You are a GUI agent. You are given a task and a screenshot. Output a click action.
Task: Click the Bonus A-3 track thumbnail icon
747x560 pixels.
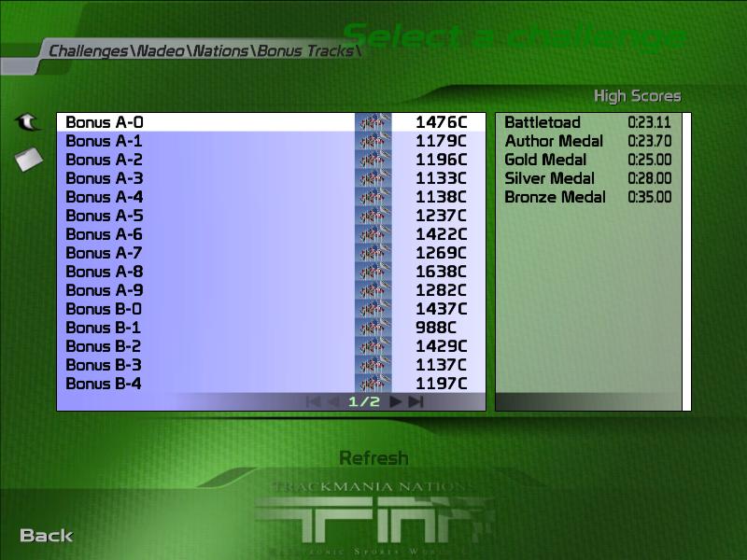tap(373, 178)
